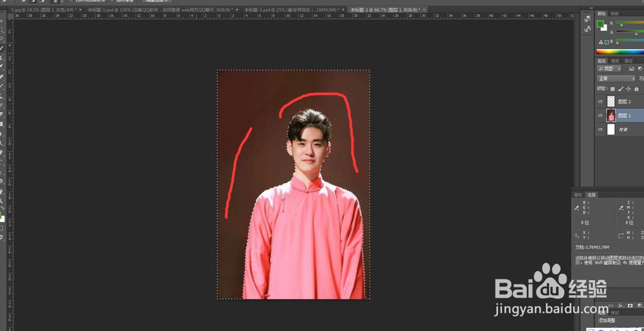Viewport: 644px width, 331px height.
Task: Click the 添加调整 label
Action: [608, 320]
